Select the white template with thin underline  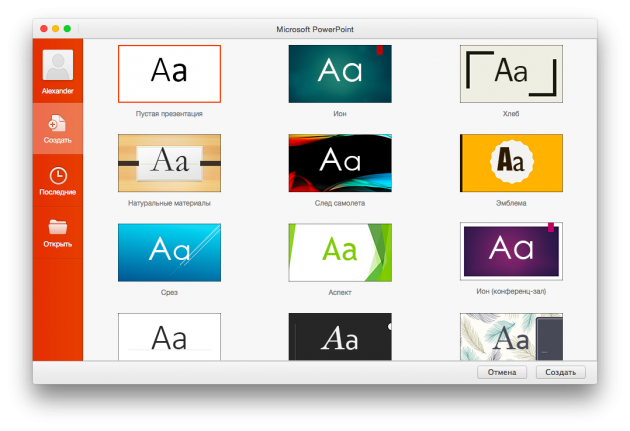tap(169, 337)
